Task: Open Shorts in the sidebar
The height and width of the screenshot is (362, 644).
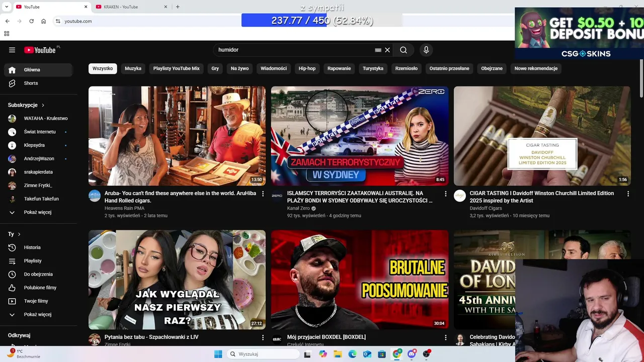Action: pos(39,83)
